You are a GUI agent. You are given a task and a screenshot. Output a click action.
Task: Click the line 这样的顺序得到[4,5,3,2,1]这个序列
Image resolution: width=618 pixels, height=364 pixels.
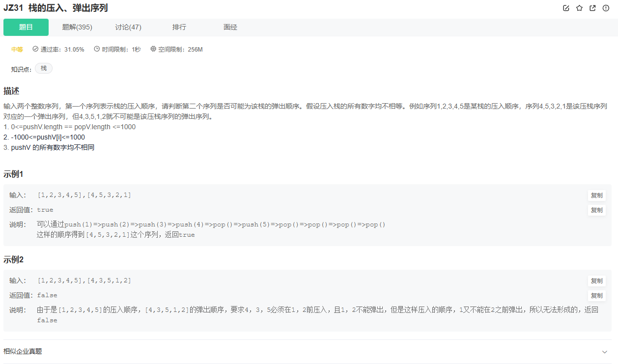tap(116, 235)
